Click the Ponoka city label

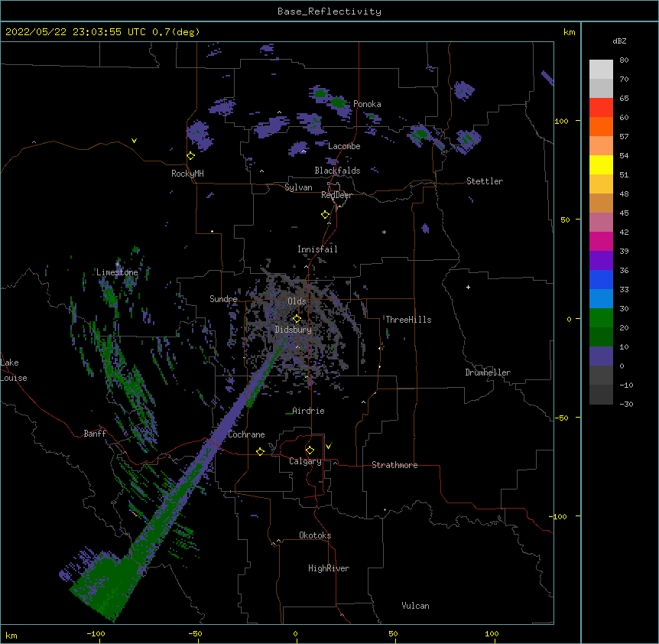click(367, 104)
